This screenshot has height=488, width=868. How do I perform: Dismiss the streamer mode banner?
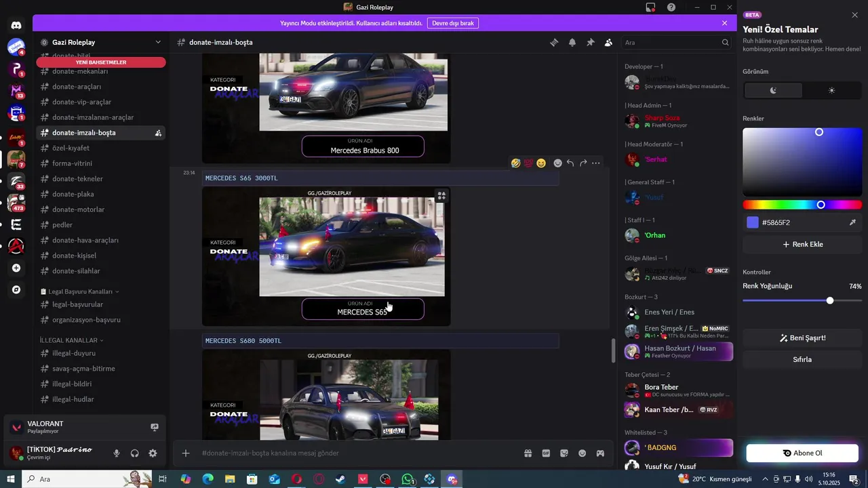(724, 23)
